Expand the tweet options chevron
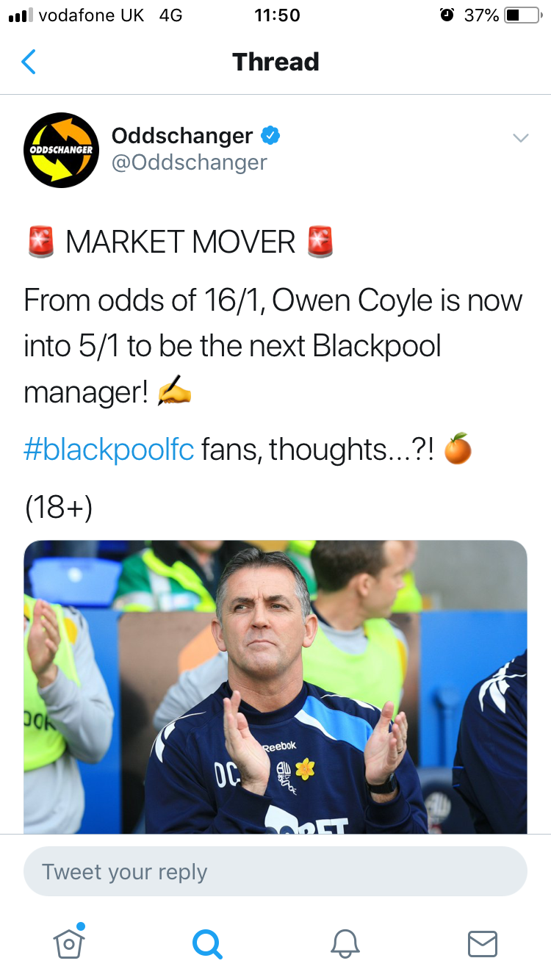Screen dimensions: 551x980 520,137
